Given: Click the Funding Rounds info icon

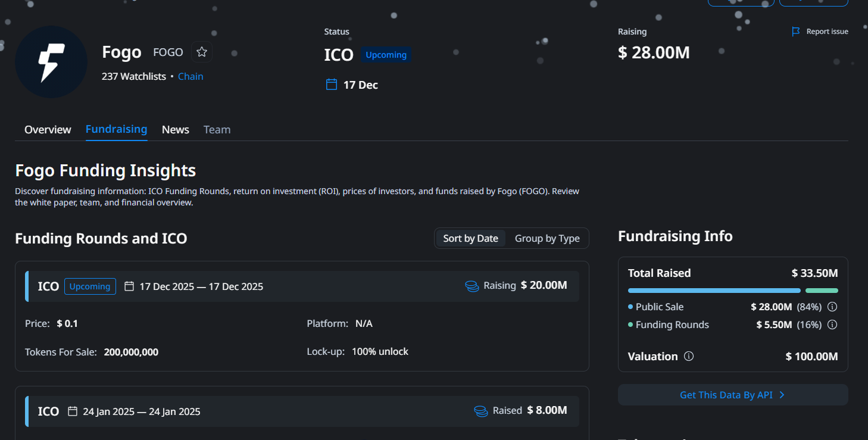Looking at the screenshot, I should 833,325.
